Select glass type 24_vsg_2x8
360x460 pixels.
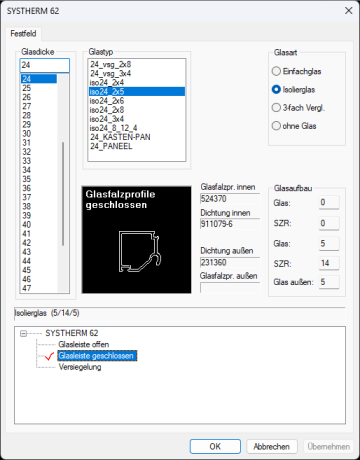pyautogui.click(x=137, y=64)
